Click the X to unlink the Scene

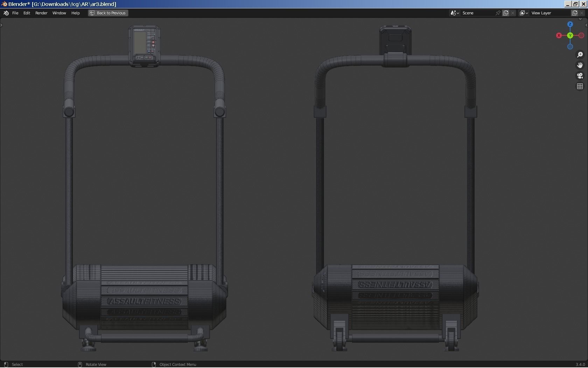tap(512, 13)
